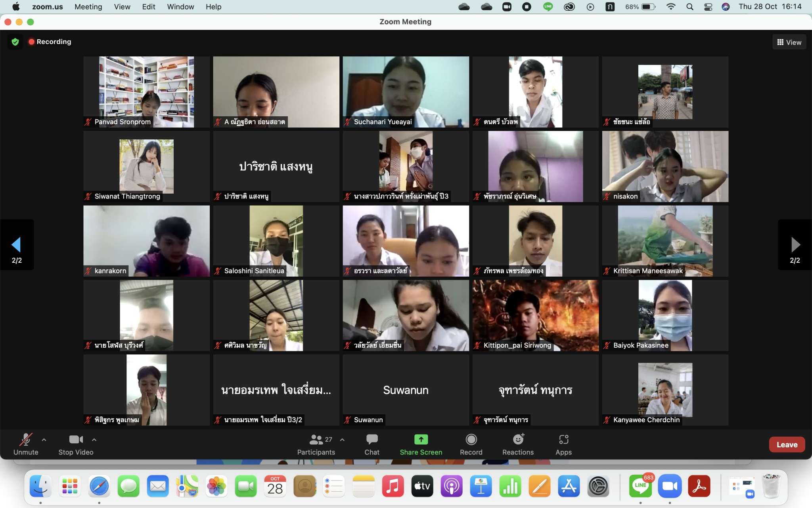Viewport: 812px width, 508px height.
Task: Click the red Leave button
Action: point(787,444)
